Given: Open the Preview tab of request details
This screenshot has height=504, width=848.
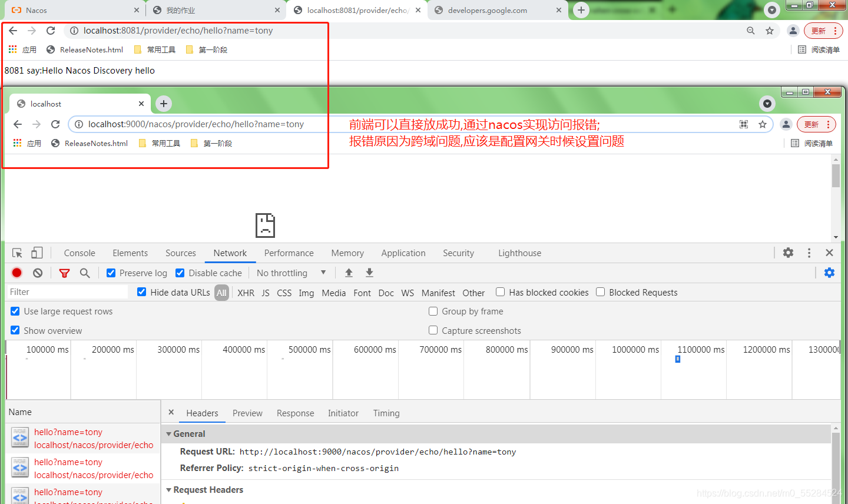Looking at the screenshot, I should tap(247, 413).
